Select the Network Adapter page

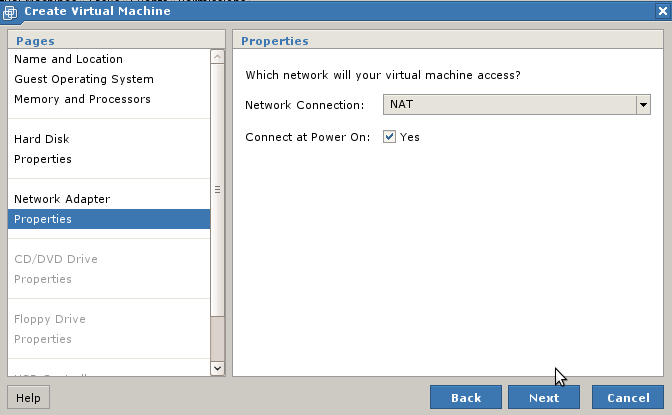click(x=61, y=199)
